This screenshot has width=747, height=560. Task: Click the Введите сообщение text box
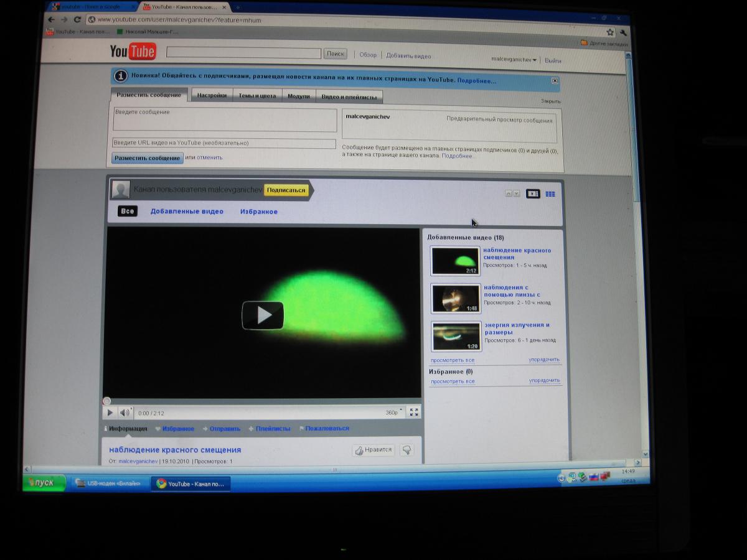[x=225, y=119]
